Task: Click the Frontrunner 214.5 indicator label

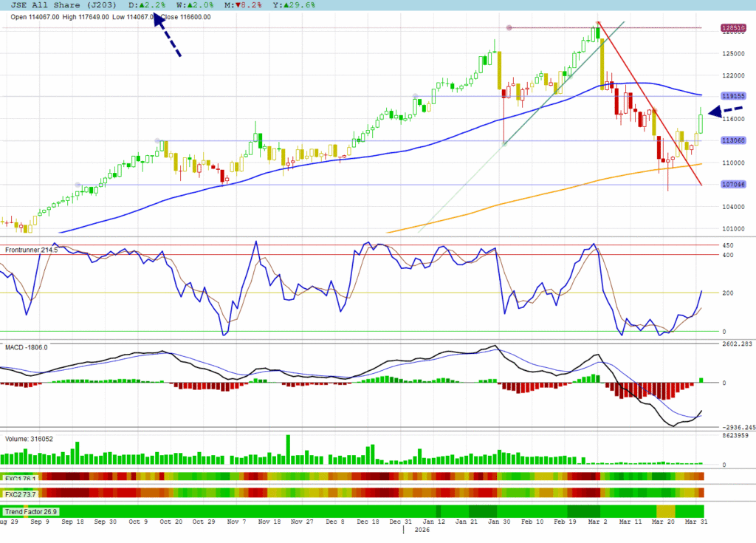Action: point(32,250)
